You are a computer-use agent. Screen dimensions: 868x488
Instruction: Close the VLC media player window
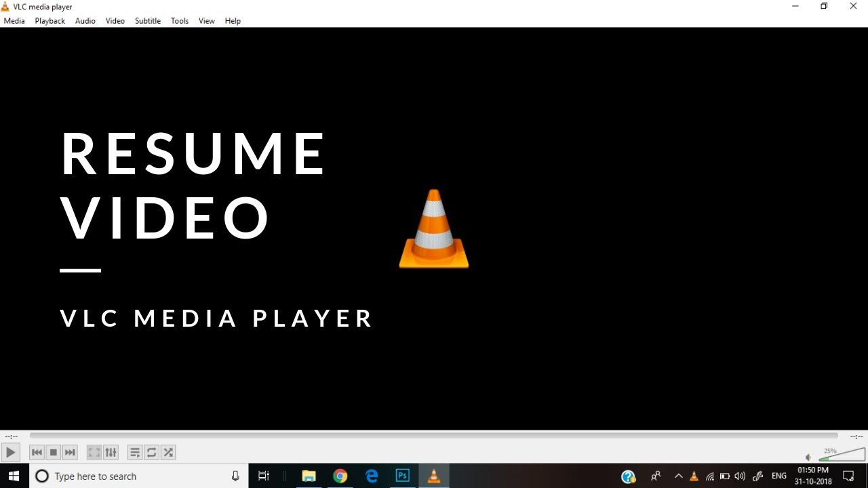(853, 6)
